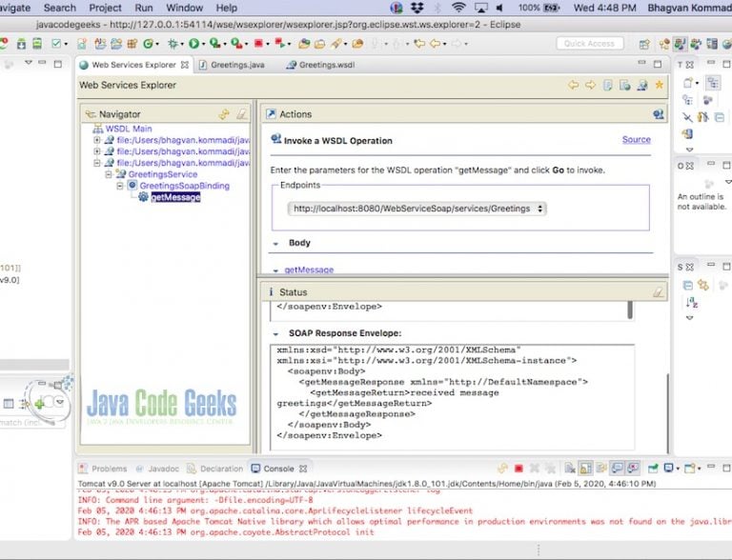Click the WSDL Main link in Navigator
Image resolution: width=732 pixels, height=560 pixels.
(x=129, y=129)
